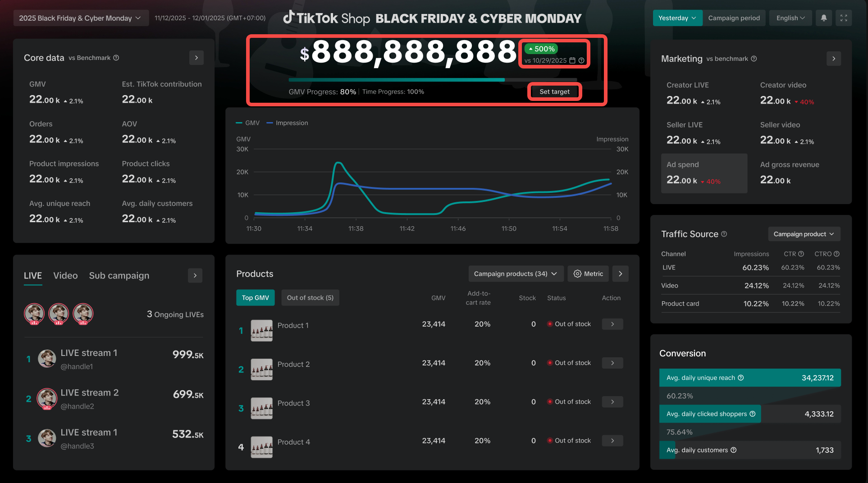868x483 pixels.
Task: Enter fullscreen mode via expand icon
Action: pyautogui.click(x=844, y=18)
